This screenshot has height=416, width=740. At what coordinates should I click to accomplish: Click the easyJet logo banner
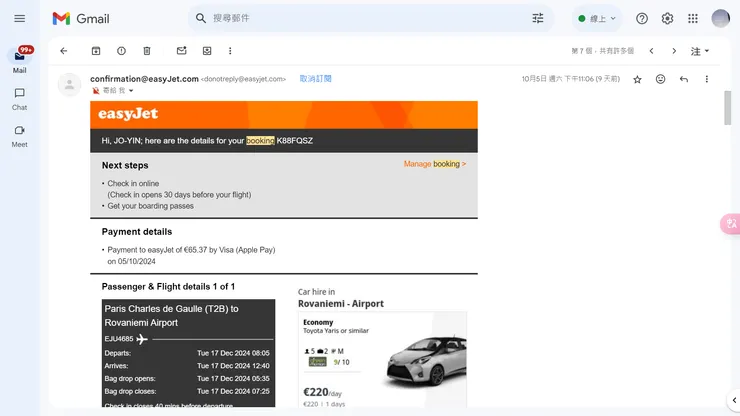pyautogui.click(x=284, y=114)
